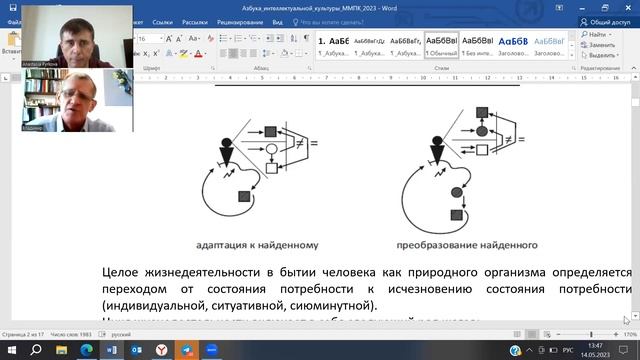The height and width of the screenshot is (360, 640).
Task: Decrease font size with the shrink font icon
Action: pos(179,39)
